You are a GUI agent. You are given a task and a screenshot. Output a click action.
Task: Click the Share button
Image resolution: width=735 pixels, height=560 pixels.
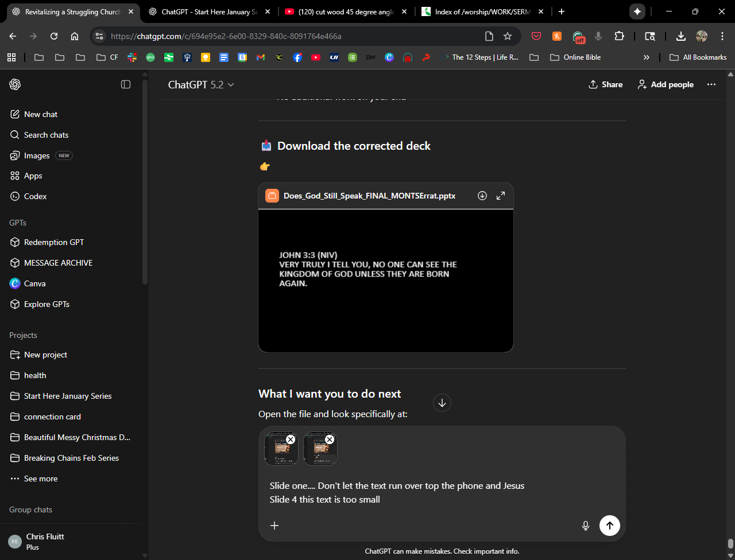605,84
